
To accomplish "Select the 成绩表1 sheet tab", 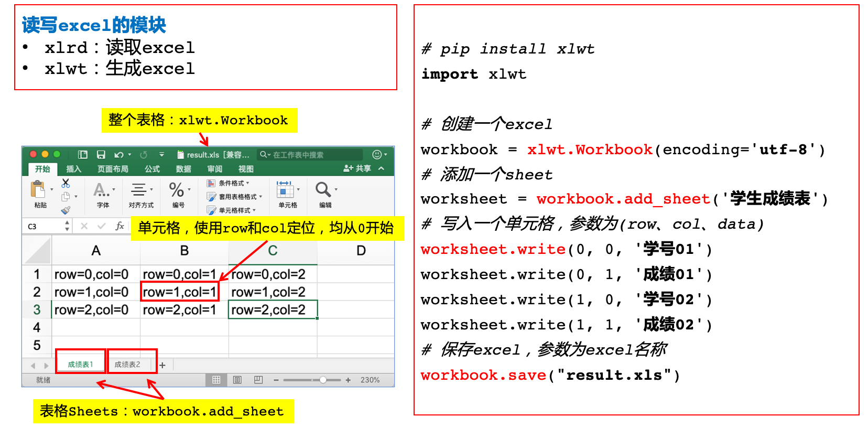I will point(80,365).
